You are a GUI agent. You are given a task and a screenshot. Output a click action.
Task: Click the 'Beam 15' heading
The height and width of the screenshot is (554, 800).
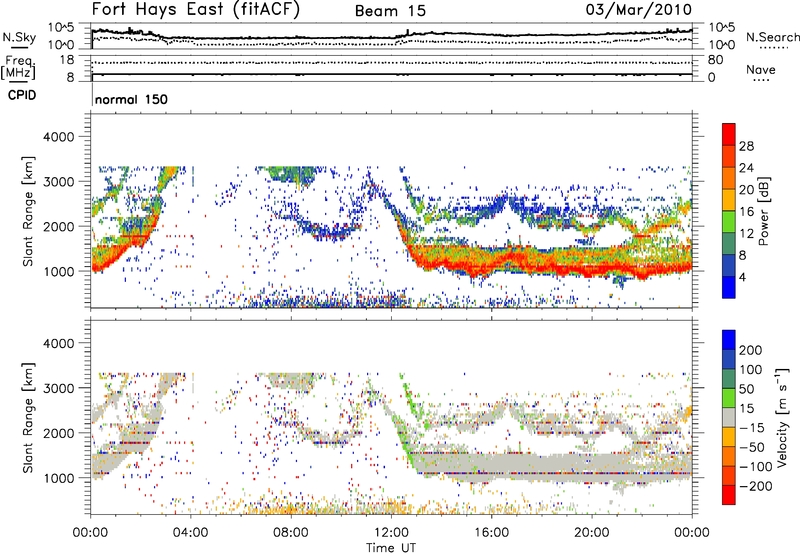[390, 11]
